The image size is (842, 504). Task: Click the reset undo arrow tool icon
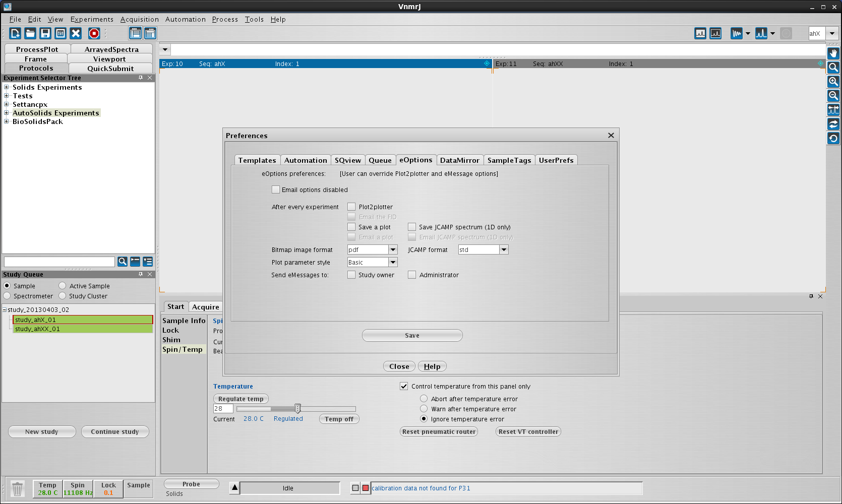click(833, 138)
